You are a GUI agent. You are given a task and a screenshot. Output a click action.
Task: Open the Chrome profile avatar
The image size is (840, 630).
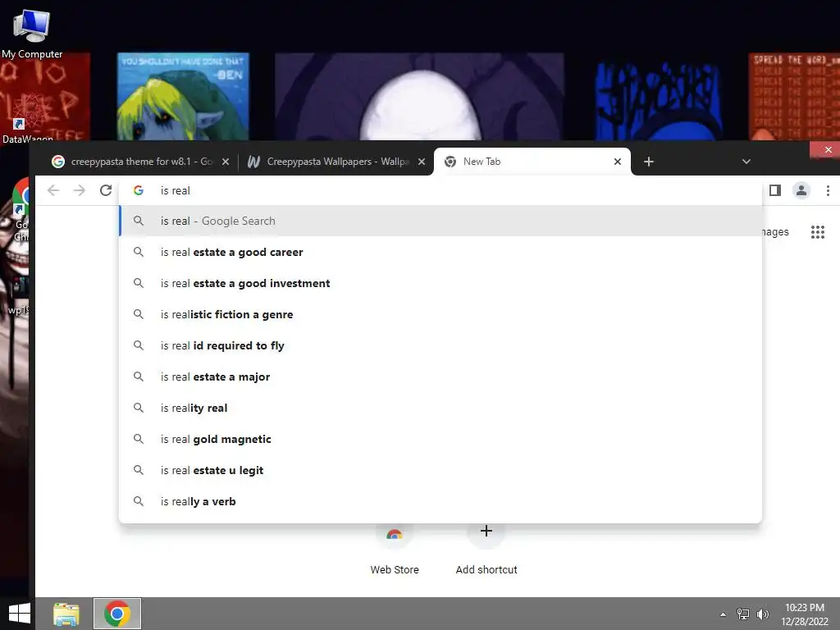(801, 190)
